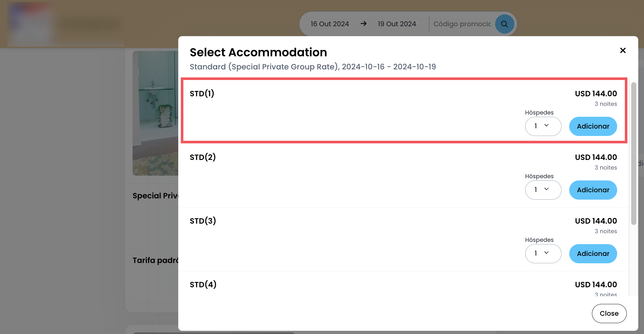Click the arrow between the dates
Viewport: 644px width, 334px height.
pyautogui.click(x=363, y=24)
